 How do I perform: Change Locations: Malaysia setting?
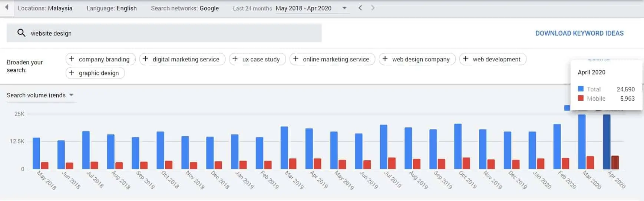tap(45, 8)
